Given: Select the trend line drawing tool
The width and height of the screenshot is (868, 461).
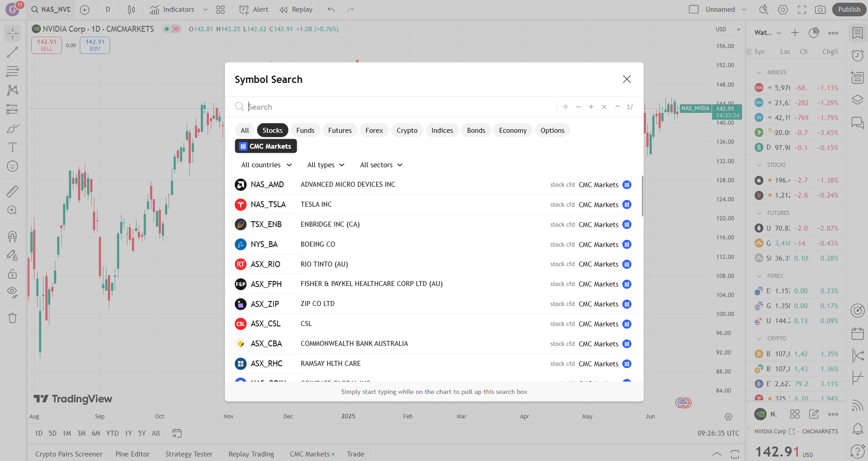Looking at the screenshot, I should [13, 52].
